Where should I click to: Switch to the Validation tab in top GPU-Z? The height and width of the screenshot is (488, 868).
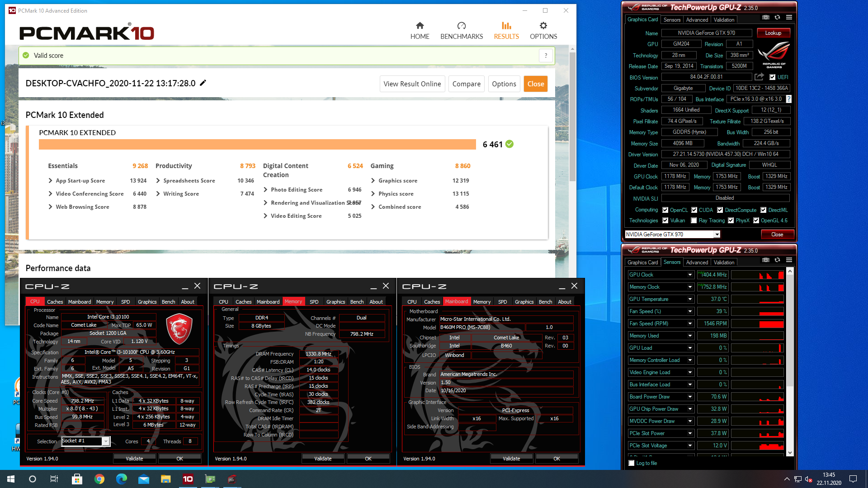(724, 20)
